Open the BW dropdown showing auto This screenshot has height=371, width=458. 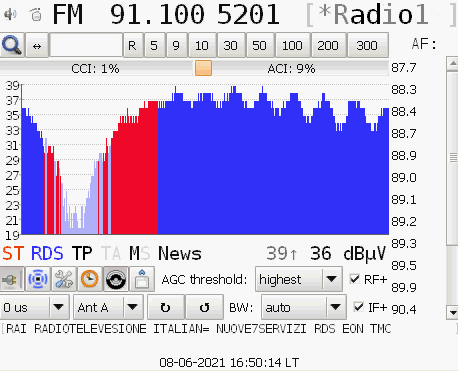pos(304,307)
